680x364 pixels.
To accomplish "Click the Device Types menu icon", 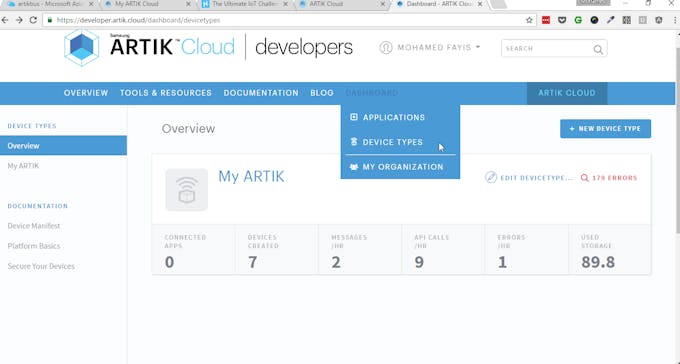I will point(354,141).
